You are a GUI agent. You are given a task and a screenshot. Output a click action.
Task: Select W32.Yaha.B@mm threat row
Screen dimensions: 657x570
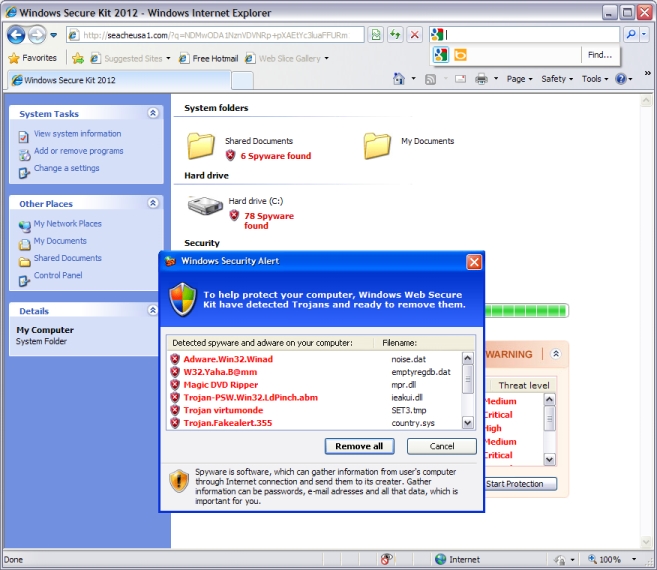(313, 372)
